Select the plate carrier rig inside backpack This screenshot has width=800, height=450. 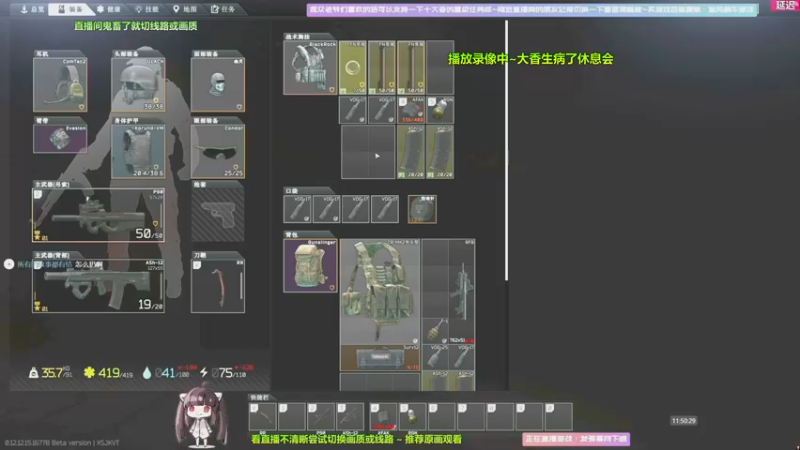(x=380, y=292)
